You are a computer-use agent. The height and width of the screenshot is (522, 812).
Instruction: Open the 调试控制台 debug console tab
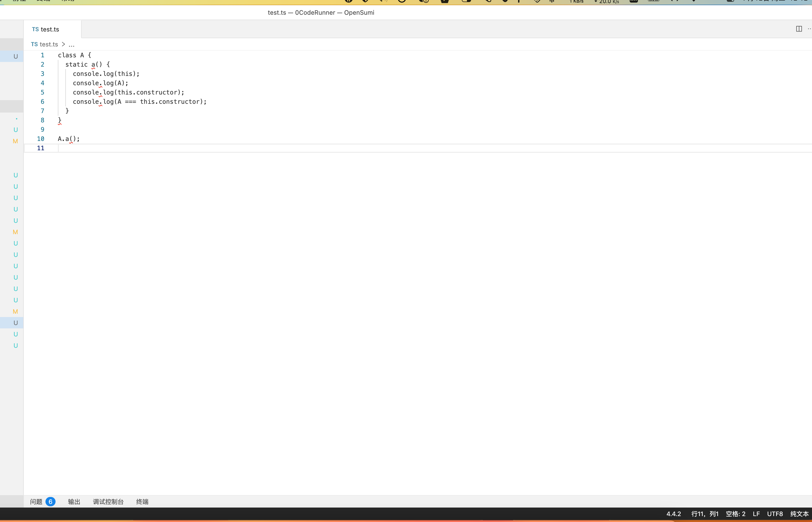[x=108, y=502]
